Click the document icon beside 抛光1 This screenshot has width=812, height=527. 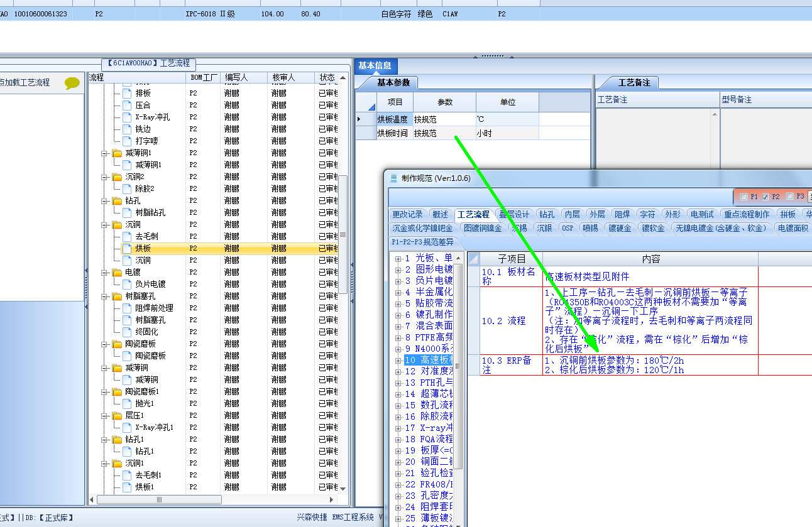coord(127,403)
